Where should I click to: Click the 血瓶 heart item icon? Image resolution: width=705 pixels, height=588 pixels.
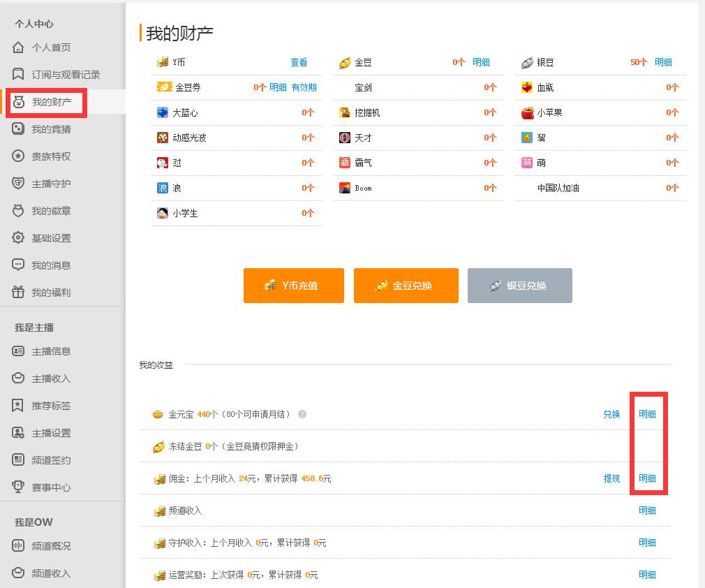point(528,87)
